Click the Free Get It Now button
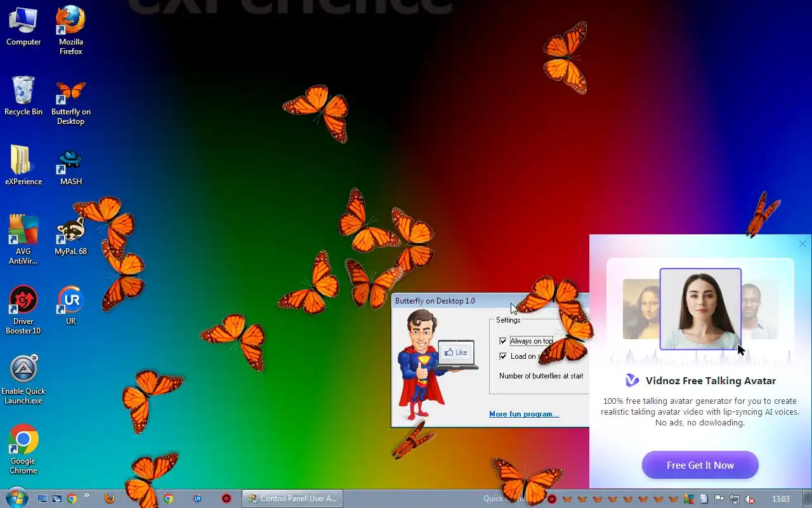 (700, 465)
